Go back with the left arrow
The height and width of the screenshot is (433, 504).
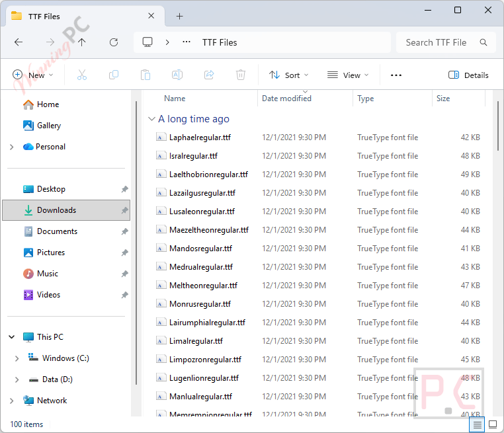19,42
